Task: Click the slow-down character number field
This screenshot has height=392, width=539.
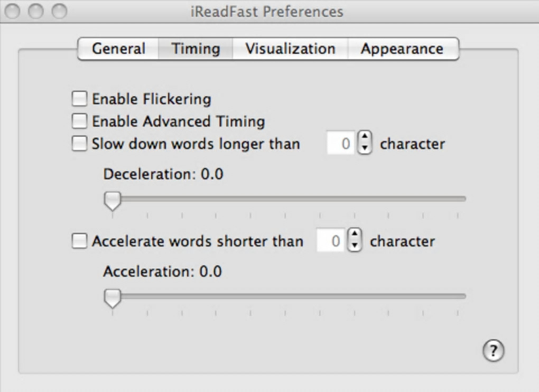Action: [340, 144]
